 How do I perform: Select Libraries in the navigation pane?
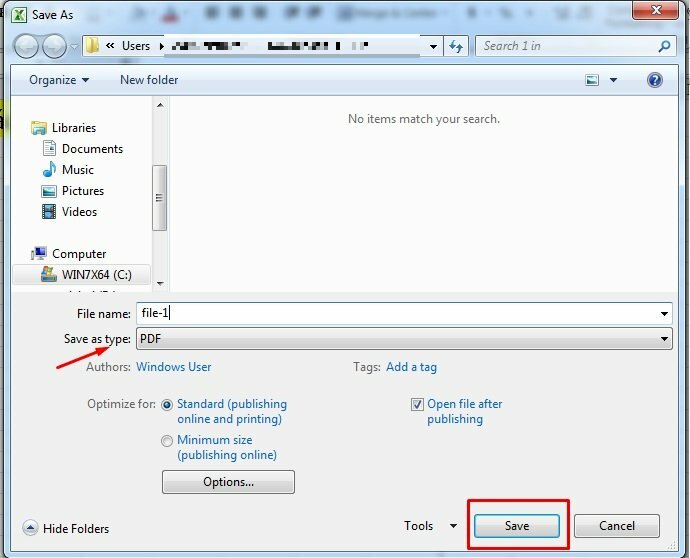point(74,128)
